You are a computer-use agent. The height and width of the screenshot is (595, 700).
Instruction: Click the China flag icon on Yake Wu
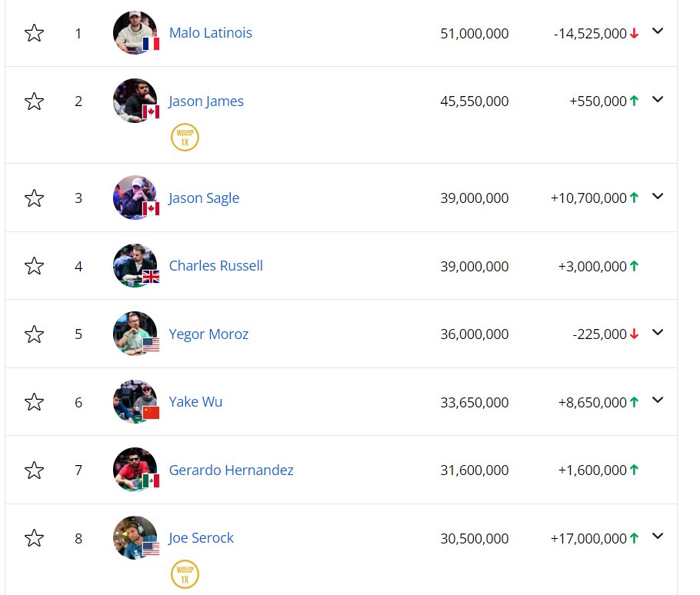(x=151, y=413)
